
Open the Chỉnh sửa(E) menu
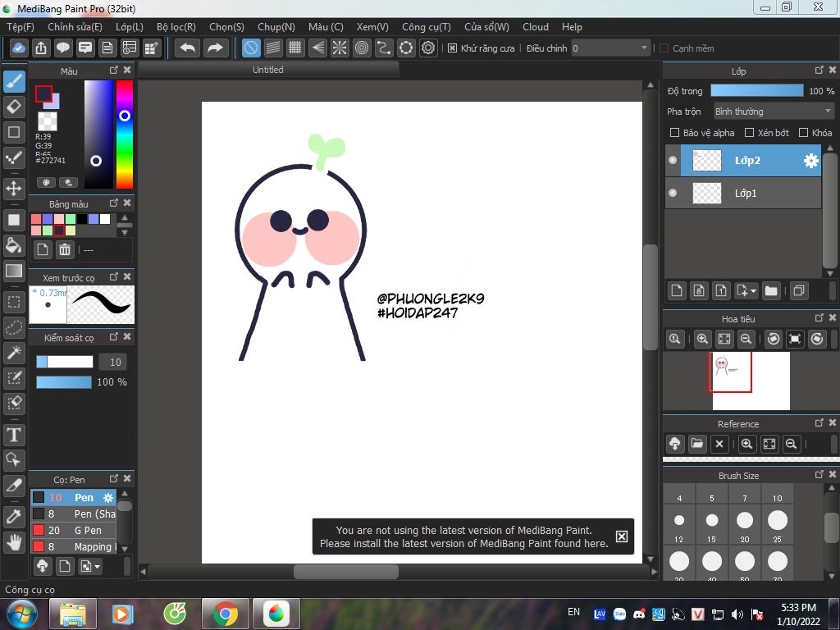click(x=75, y=27)
